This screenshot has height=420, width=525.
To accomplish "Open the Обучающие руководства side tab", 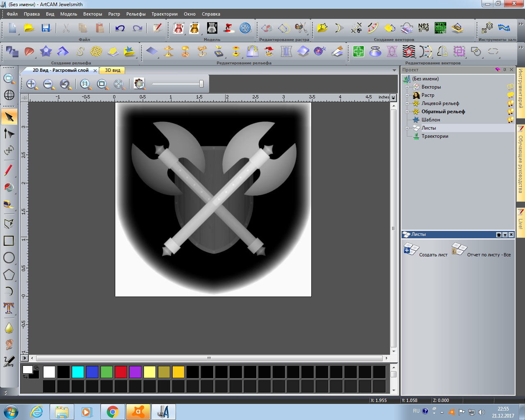I will [x=520, y=163].
